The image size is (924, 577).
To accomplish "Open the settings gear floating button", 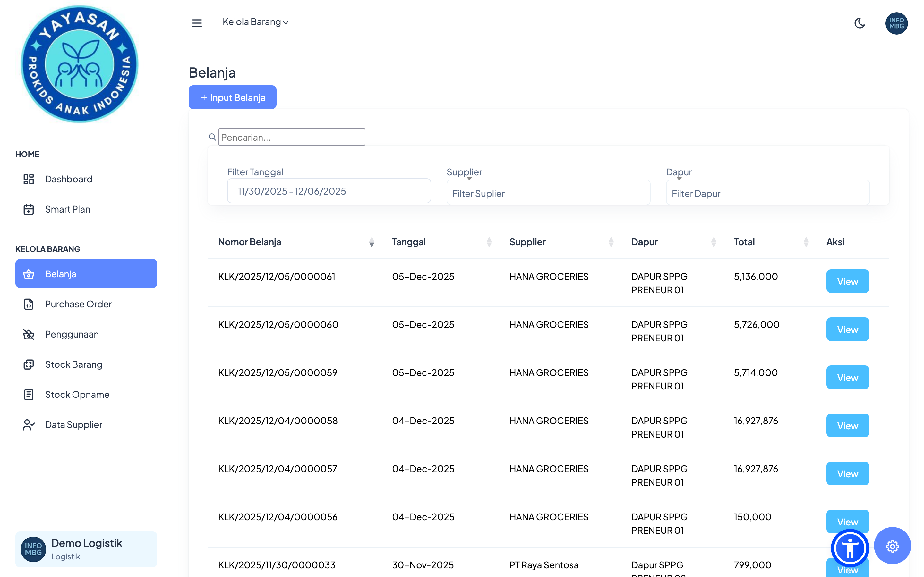I will (x=892, y=546).
